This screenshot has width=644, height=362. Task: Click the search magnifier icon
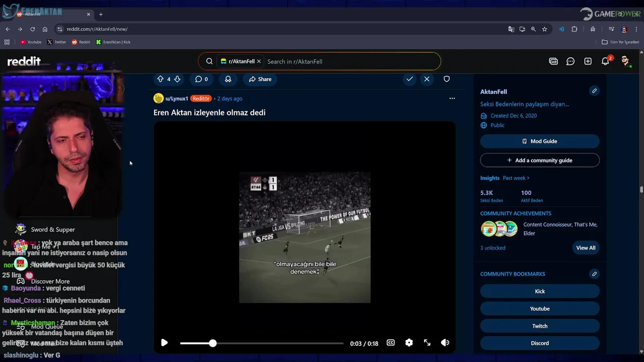(209, 61)
